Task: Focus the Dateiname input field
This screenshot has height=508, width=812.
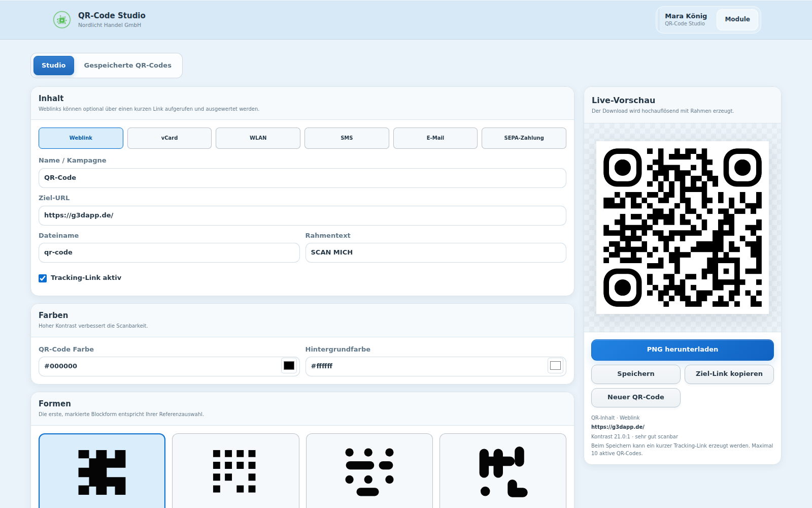Action: [x=169, y=252]
